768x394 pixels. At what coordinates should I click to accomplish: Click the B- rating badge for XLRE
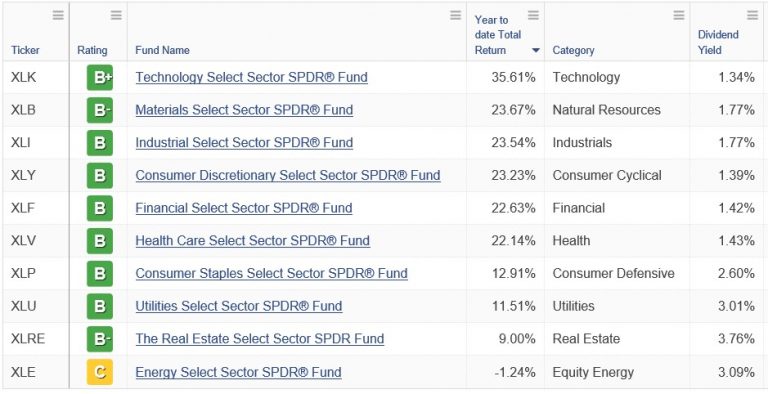[100, 339]
